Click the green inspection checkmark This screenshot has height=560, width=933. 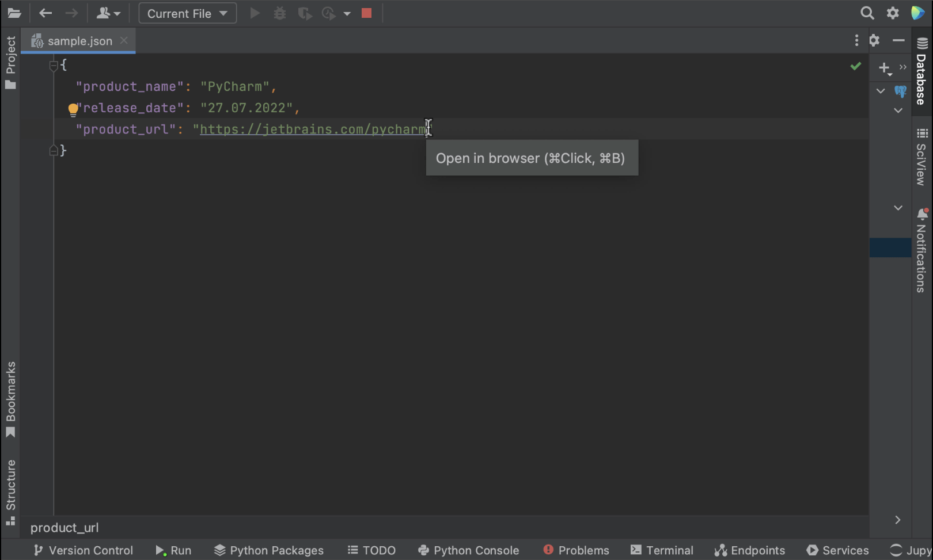tap(856, 66)
